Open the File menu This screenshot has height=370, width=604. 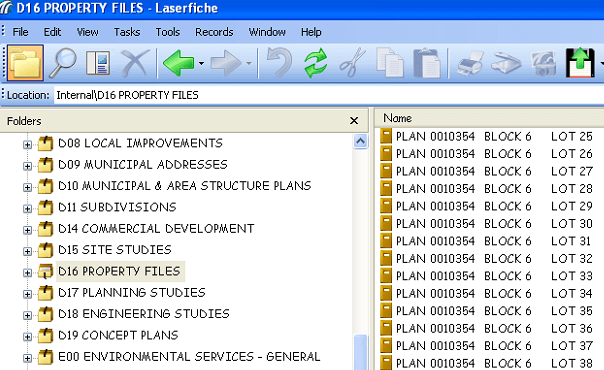click(20, 32)
